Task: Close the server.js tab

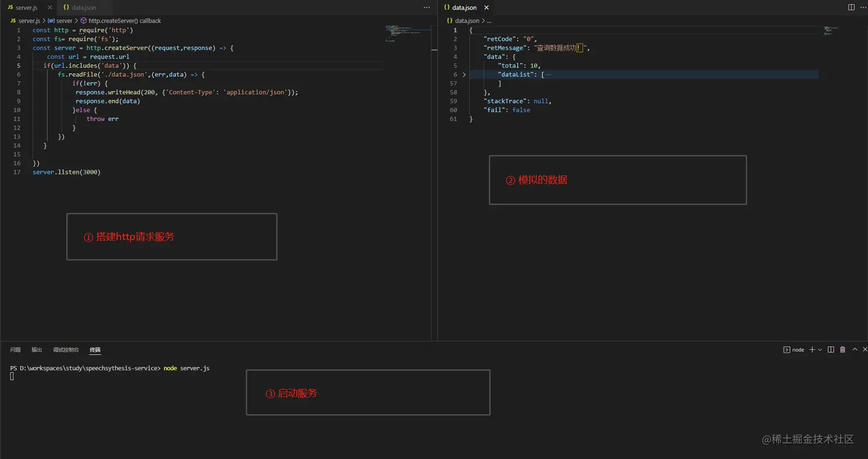Action: coord(50,7)
